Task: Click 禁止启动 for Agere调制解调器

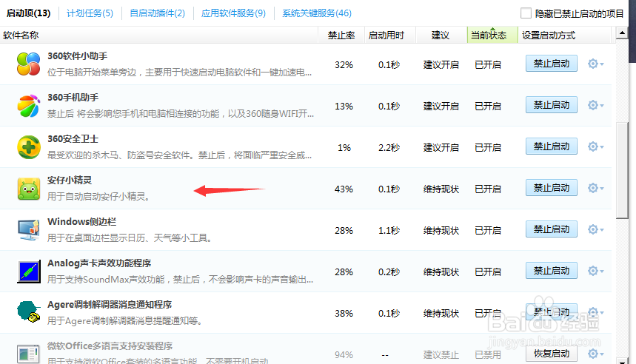Action: [552, 312]
